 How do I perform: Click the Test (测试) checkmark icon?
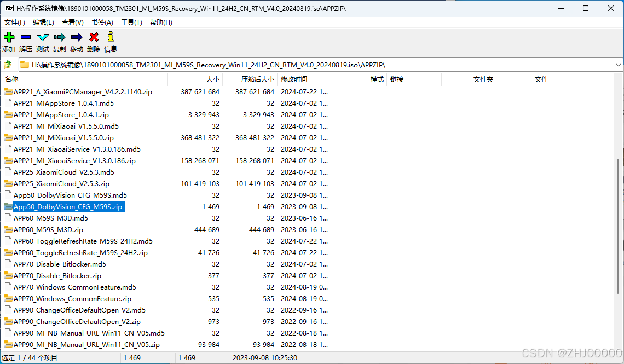(x=43, y=37)
